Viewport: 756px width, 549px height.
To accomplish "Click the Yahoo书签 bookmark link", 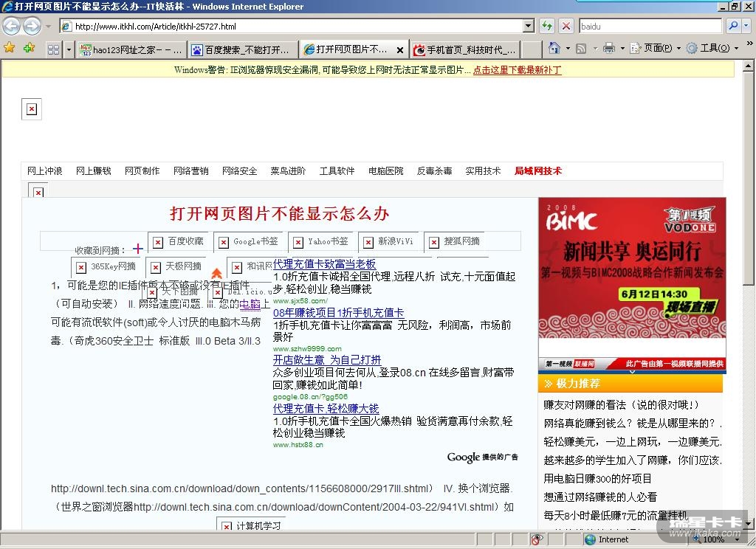I will click(328, 241).
